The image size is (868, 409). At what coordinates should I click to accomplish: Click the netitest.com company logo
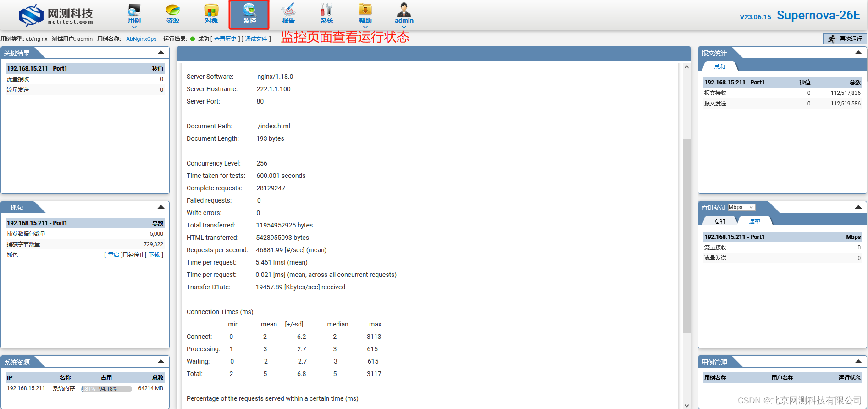[x=55, y=16]
